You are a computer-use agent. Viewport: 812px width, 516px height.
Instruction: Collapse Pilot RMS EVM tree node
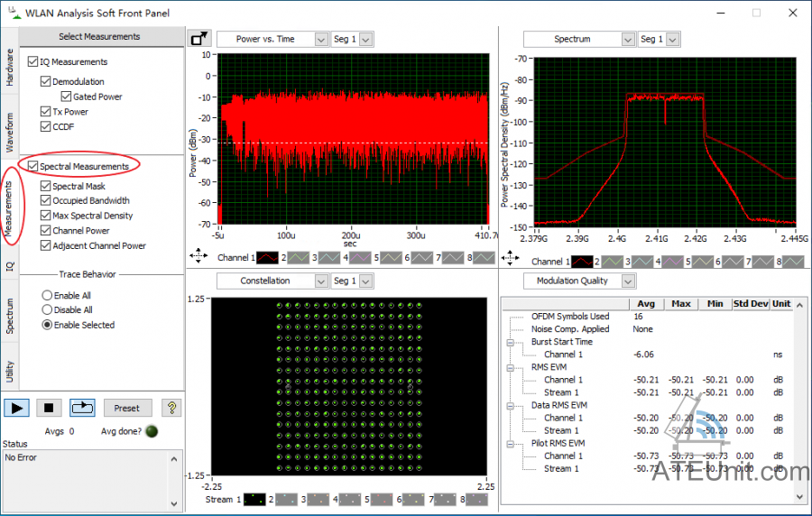(x=510, y=444)
